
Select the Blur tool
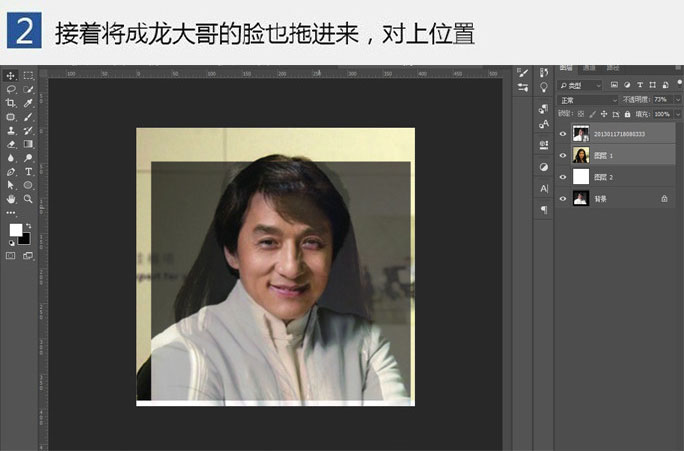[x=11, y=158]
